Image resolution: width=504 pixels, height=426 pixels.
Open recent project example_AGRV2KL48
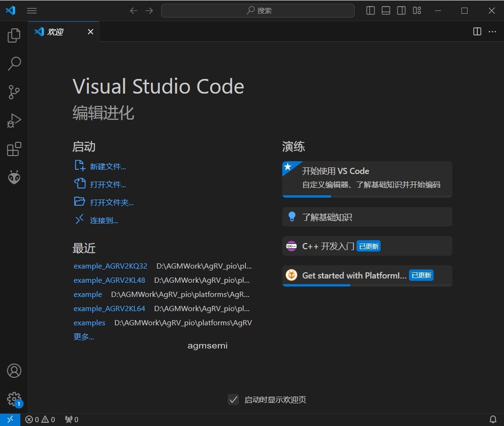coord(109,280)
